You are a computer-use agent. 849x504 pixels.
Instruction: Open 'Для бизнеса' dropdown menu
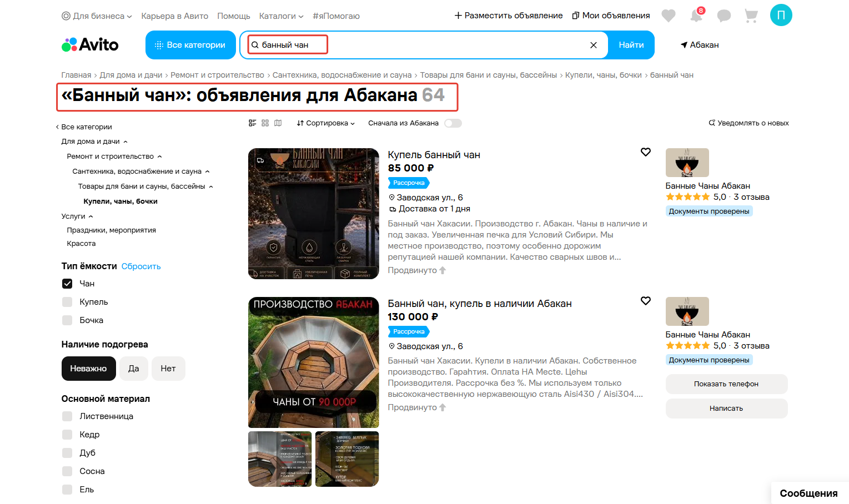pos(97,16)
